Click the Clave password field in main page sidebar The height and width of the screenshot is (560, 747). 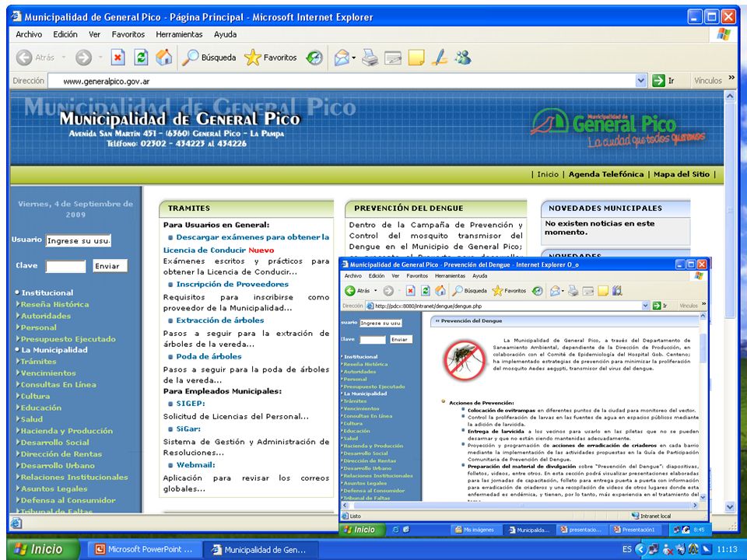click(x=65, y=266)
